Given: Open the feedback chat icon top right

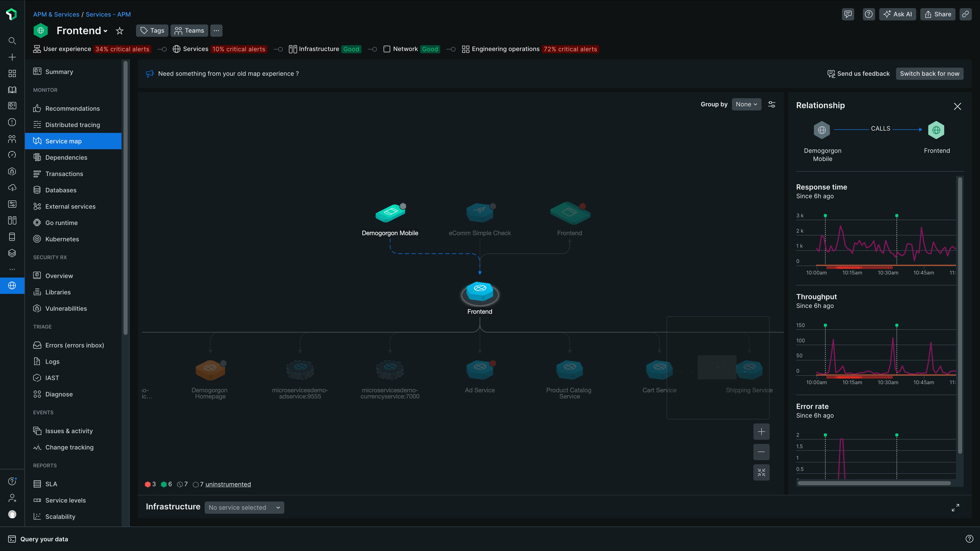Looking at the screenshot, I should click(848, 14).
